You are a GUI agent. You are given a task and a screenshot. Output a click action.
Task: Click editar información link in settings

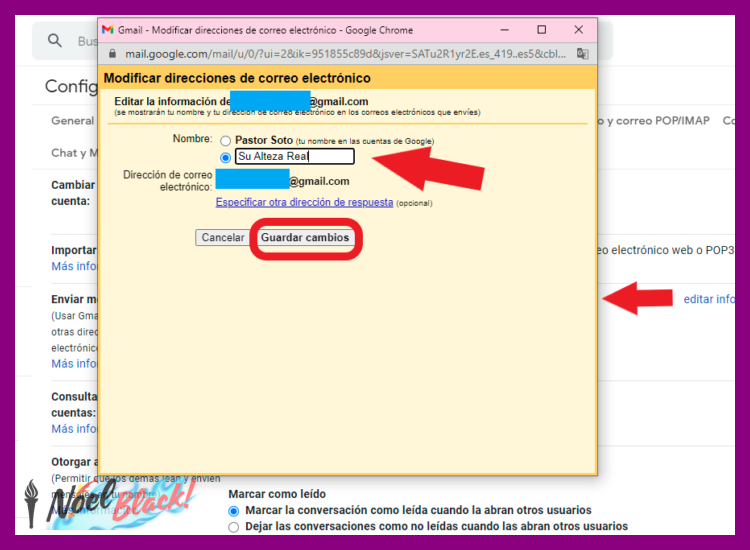(709, 299)
